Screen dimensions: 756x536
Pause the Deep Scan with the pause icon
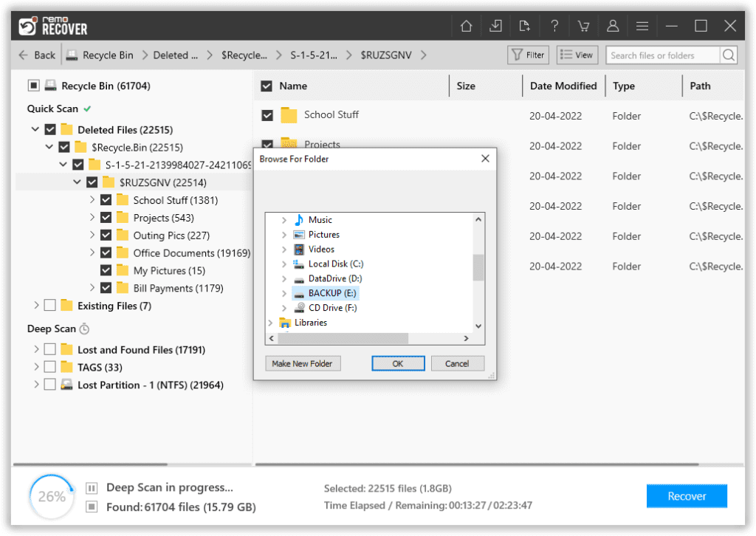pos(91,488)
